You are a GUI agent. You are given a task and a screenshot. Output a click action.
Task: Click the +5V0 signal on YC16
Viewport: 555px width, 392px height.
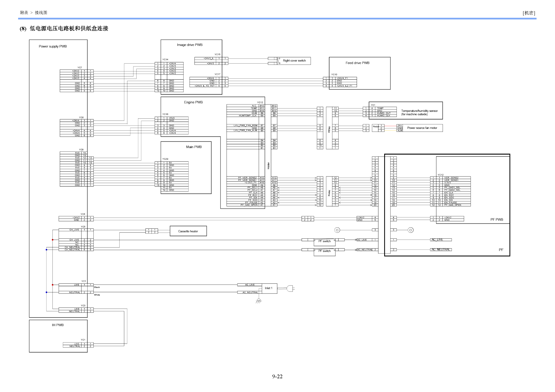172,118
